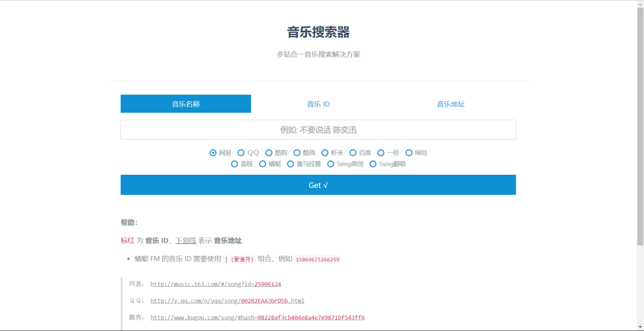This screenshot has width=644, height=331.
Task: Click the | (管道符) code snippet
Action: 240,259
